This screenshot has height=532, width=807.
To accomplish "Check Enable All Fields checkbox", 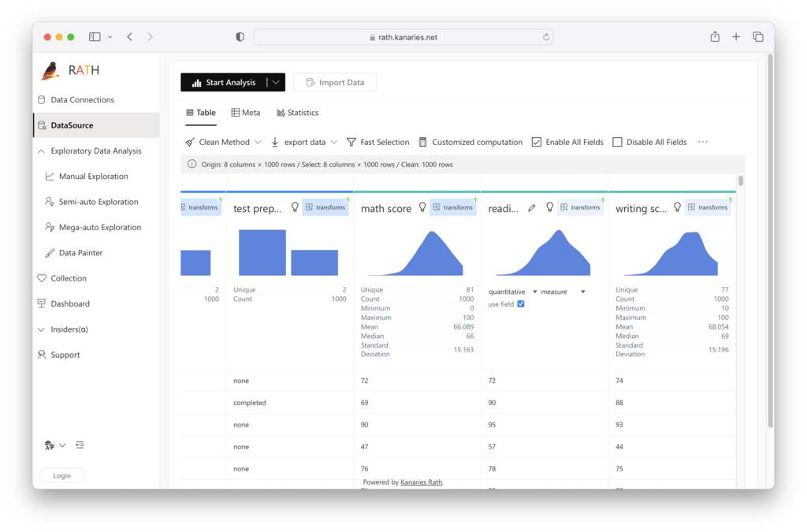I will [x=537, y=143].
